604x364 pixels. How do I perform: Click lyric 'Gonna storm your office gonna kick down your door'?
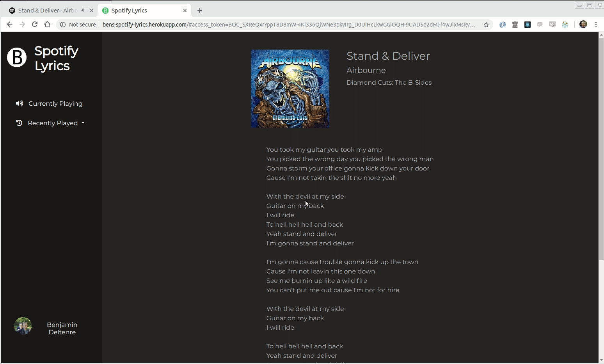(x=348, y=168)
